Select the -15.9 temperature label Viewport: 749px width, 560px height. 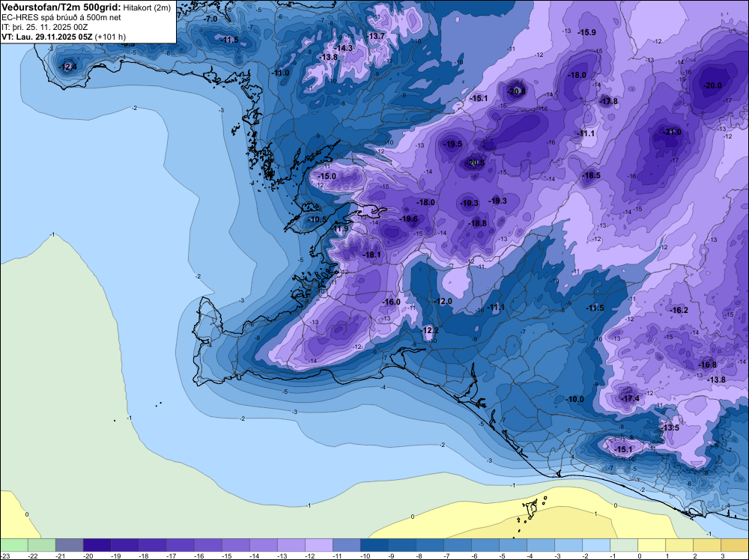click(587, 32)
